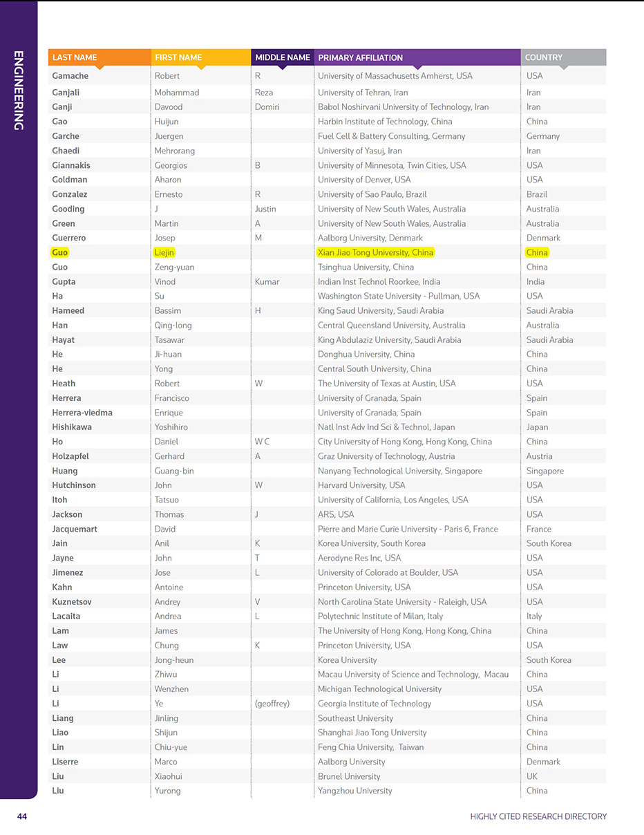
Task: Select middle name (geoffrey)
Action: tap(272, 704)
